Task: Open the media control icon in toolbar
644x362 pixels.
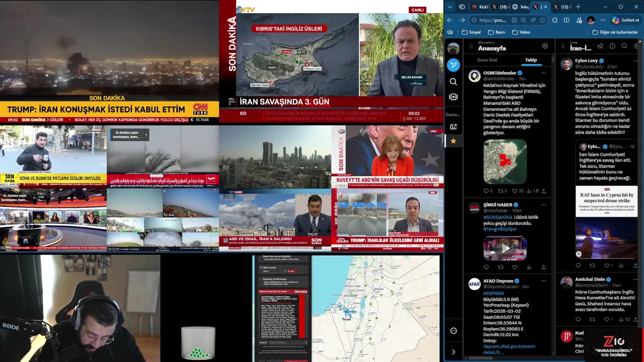Action: 579,20
